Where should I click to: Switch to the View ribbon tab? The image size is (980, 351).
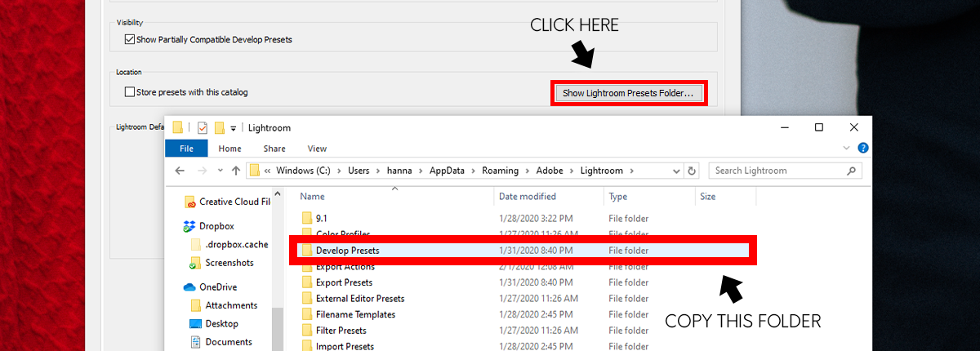317,149
